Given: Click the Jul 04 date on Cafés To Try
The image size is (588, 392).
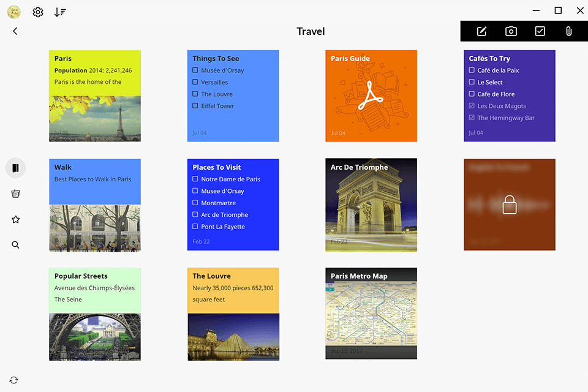Looking at the screenshot, I should point(475,133).
